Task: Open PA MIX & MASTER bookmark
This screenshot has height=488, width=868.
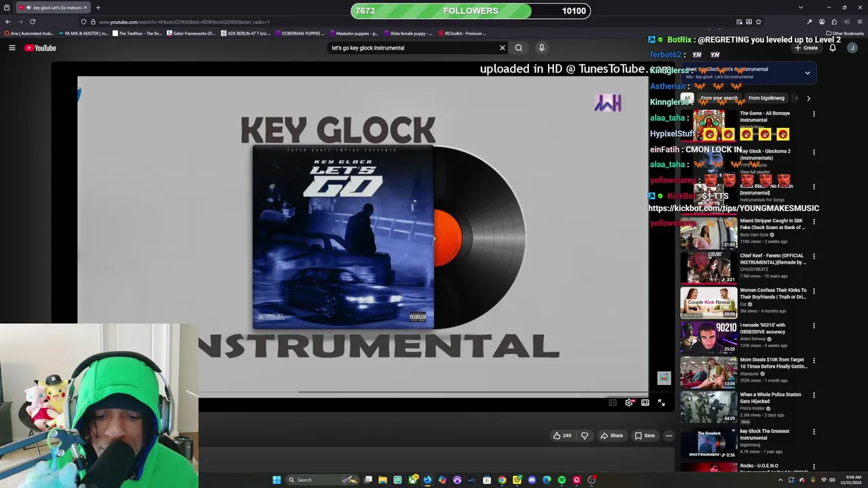Action: [x=83, y=33]
